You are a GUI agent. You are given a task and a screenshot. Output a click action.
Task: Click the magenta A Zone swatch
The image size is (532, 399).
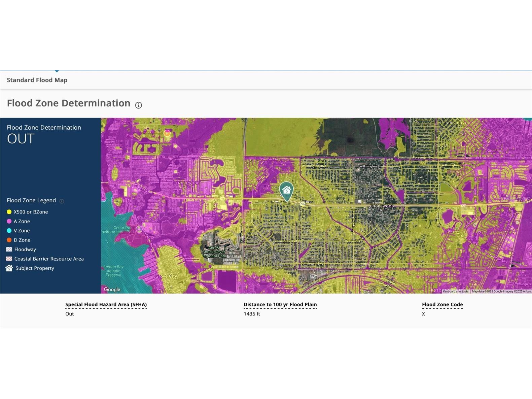pos(9,221)
